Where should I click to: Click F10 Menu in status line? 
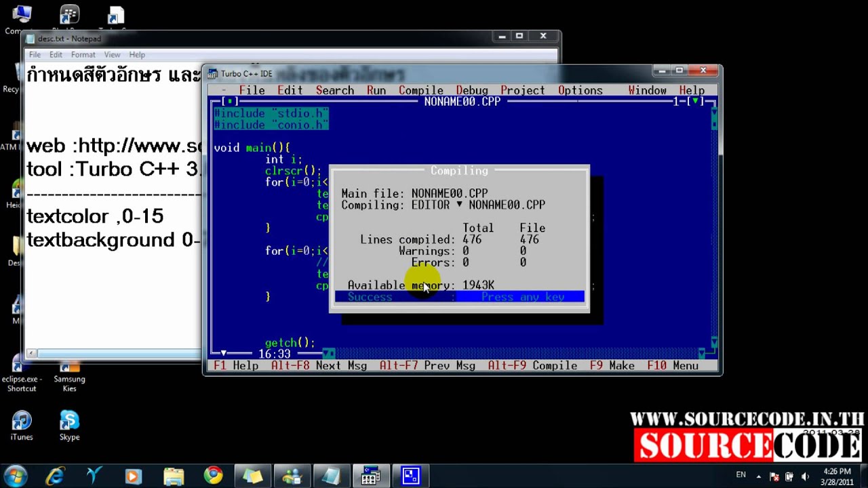tap(673, 365)
